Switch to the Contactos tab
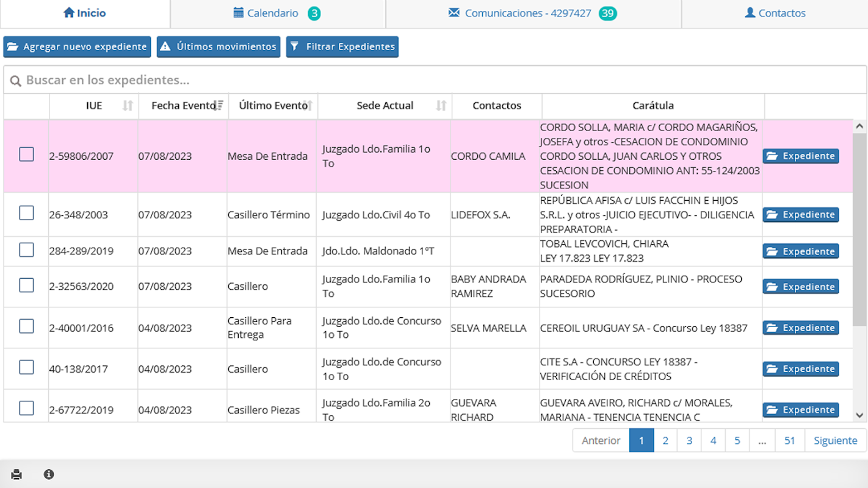This screenshot has width=868, height=488. tap(775, 13)
